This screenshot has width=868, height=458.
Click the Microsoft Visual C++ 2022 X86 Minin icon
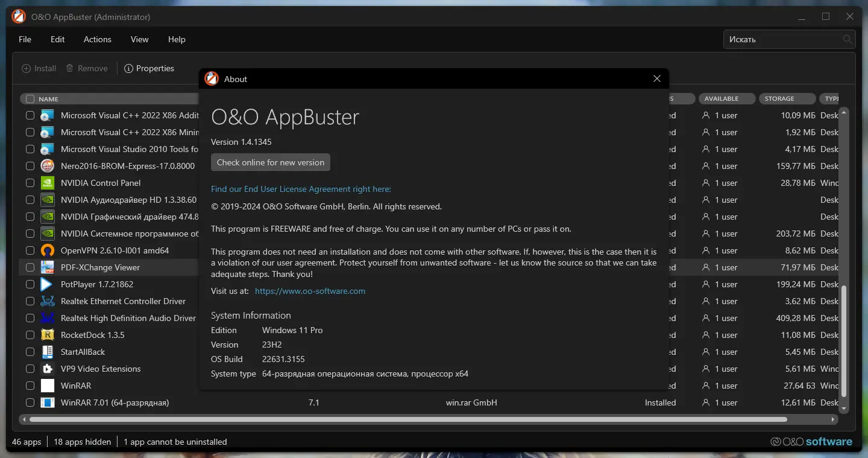[48, 132]
